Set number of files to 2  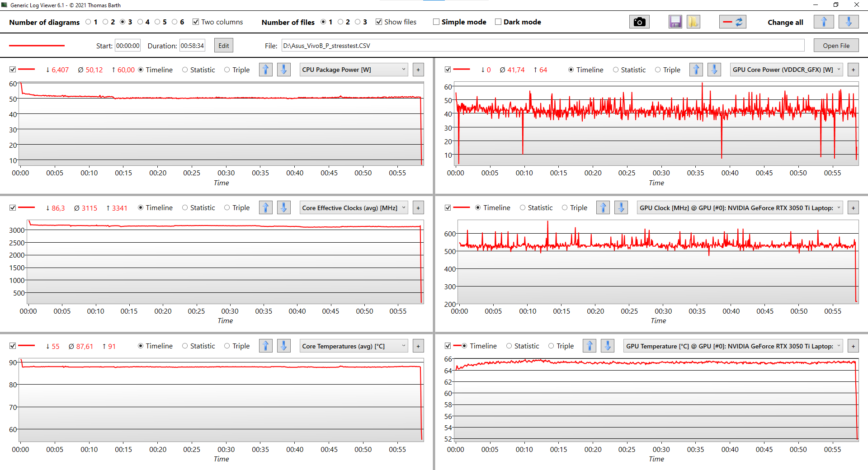tap(340, 22)
